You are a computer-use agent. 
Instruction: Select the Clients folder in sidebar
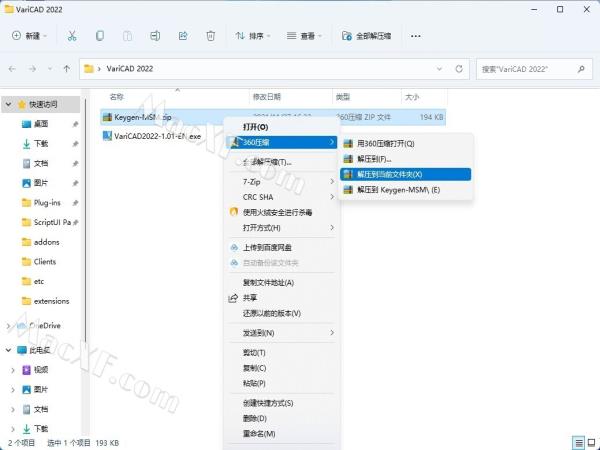pos(44,262)
